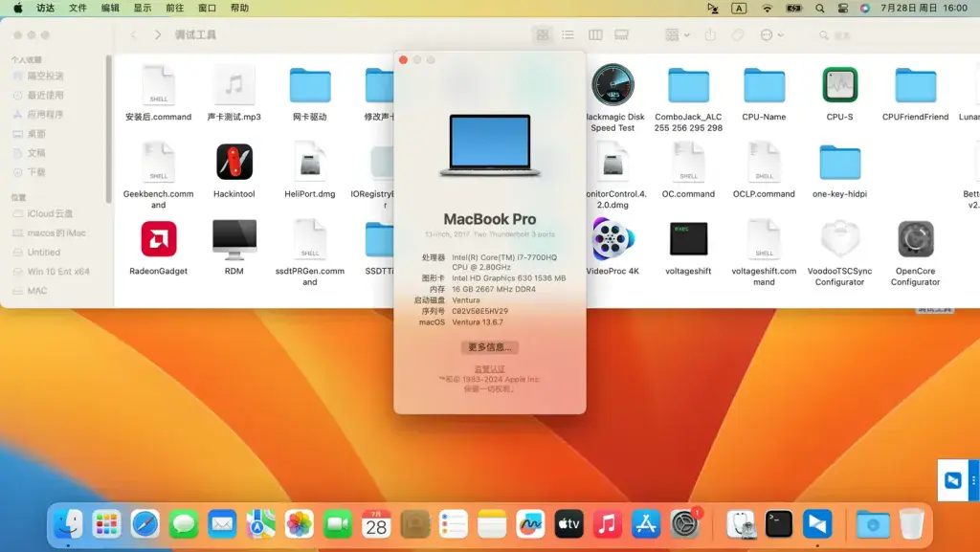The image size is (980, 552).
Task: Select the voltageshift exec file
Action: [688, 238]
